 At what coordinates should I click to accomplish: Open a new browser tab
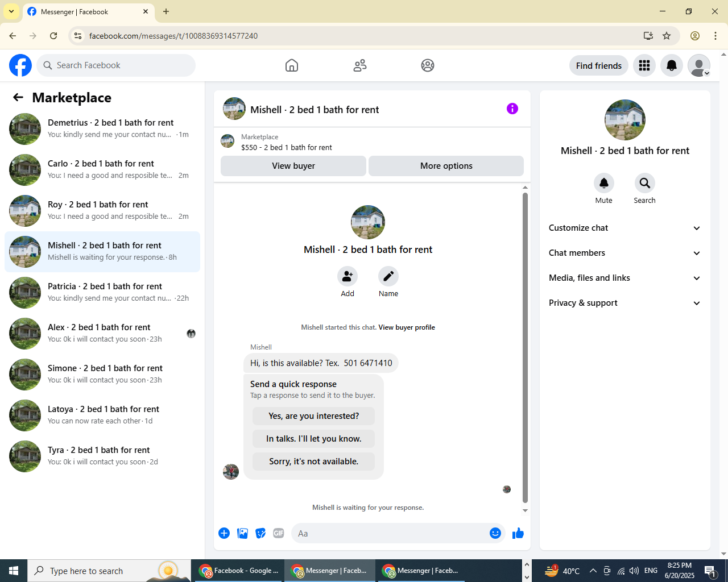click(x=166, y=11)
